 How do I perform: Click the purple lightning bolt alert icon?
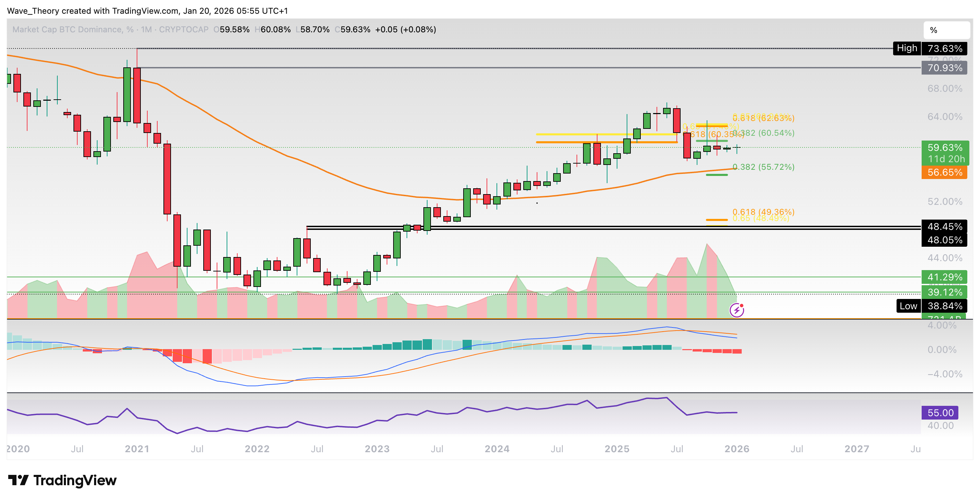[737, 310]
